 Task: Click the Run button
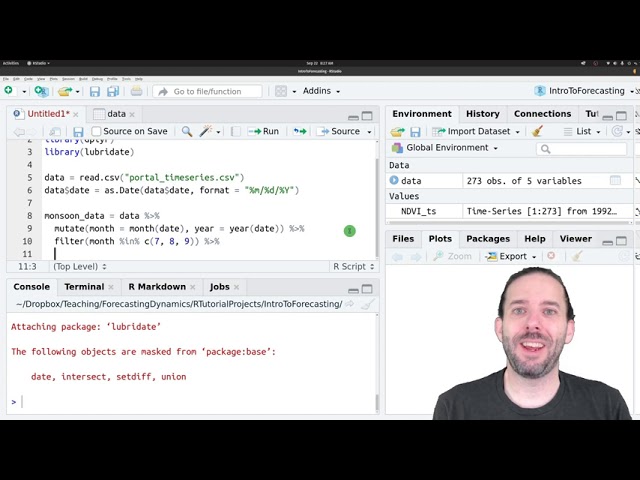263,131
